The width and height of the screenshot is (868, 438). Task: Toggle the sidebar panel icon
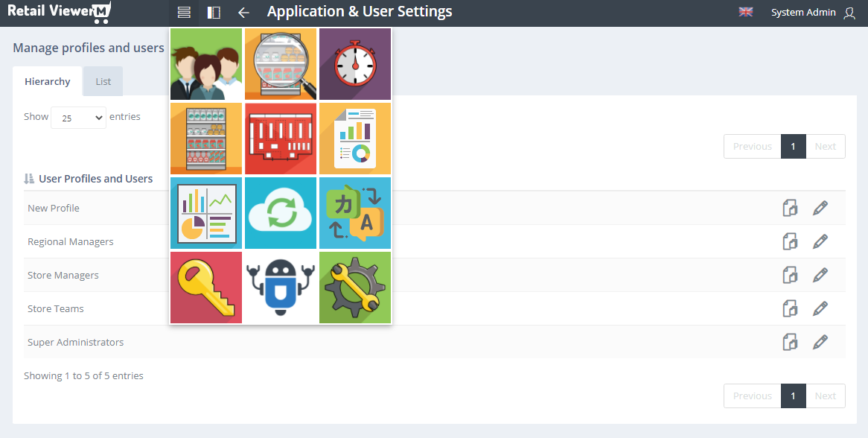point(214,12)
